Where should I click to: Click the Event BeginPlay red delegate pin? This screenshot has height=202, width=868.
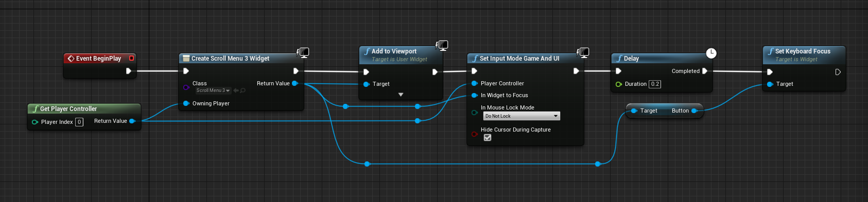coord(131,58)
